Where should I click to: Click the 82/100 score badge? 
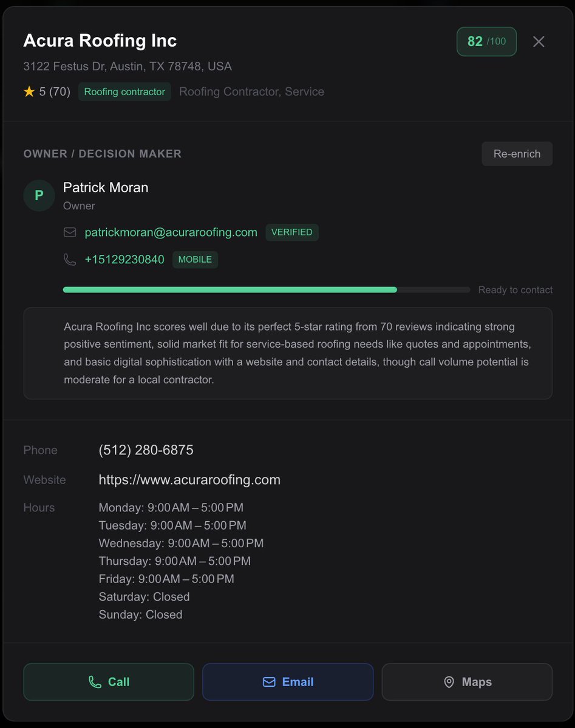click(486, 41)
